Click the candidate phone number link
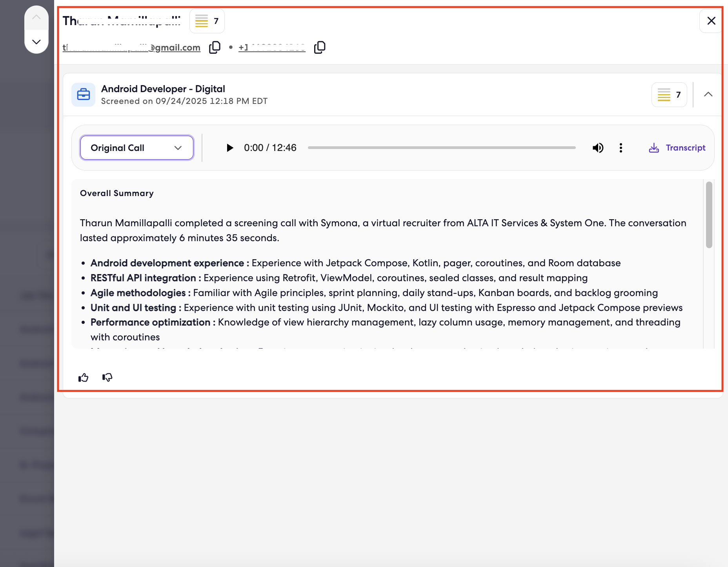The height and width of the screenshot is (567, 728). point(272,47)
